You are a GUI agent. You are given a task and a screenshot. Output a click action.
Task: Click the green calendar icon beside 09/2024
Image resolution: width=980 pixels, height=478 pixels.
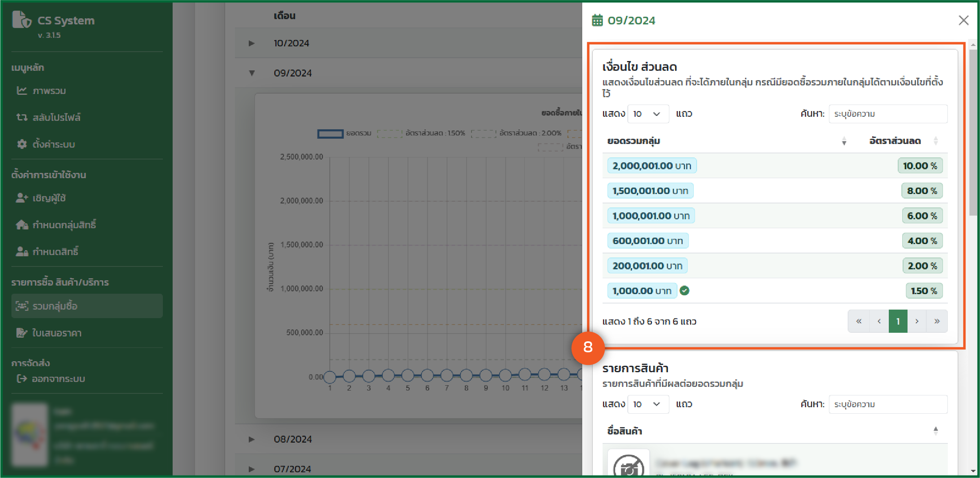click(x=597, y=20)
